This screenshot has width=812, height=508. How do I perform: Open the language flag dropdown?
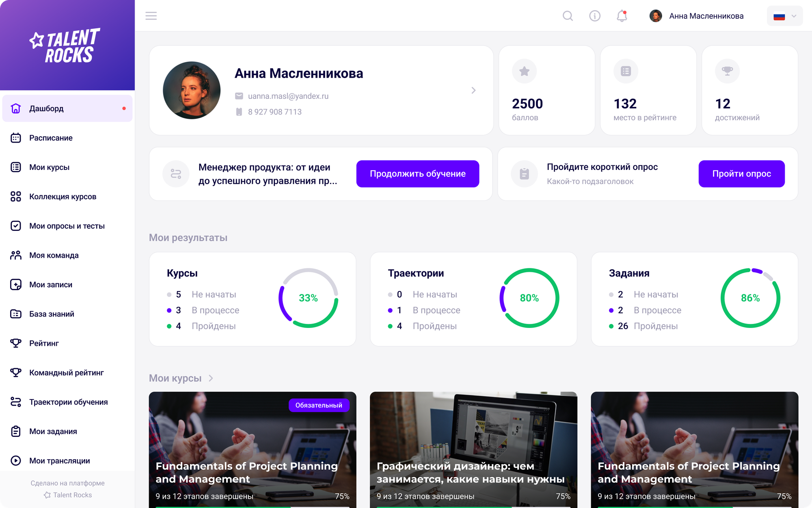(784, 16)
